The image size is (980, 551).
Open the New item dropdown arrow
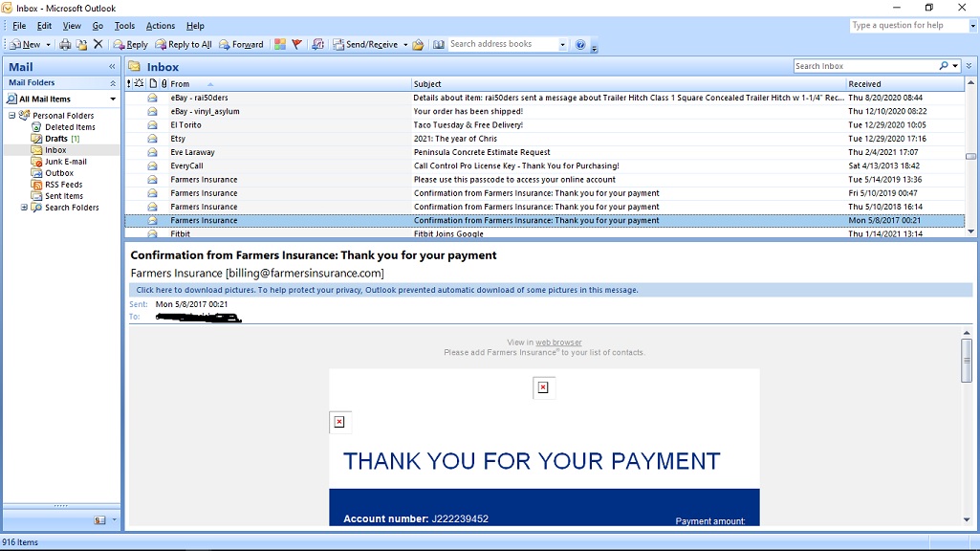click(x=48, y=44)
